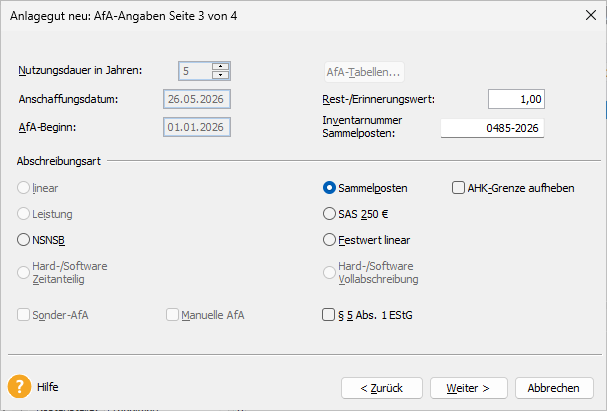
Task: Click the Nutzungsdauer in Jahren value field
Action: tap(195, 71)
